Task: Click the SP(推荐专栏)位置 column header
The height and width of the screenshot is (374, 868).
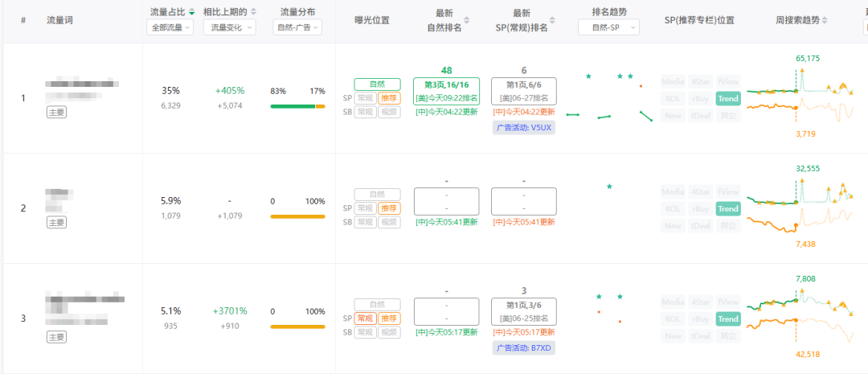Action: point(699,20)
